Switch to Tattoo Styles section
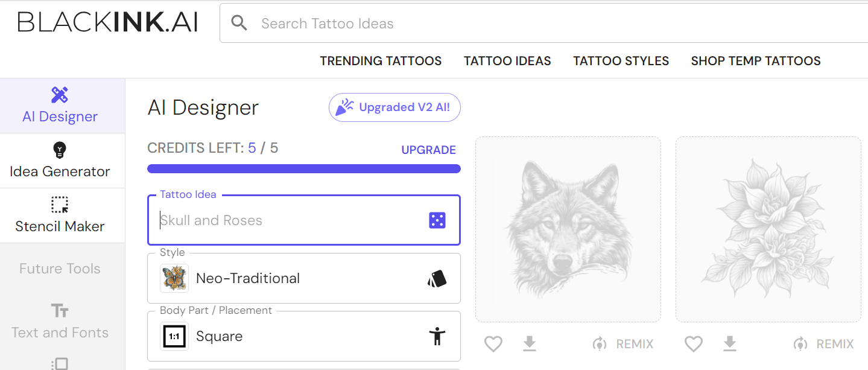 [621, 60]
